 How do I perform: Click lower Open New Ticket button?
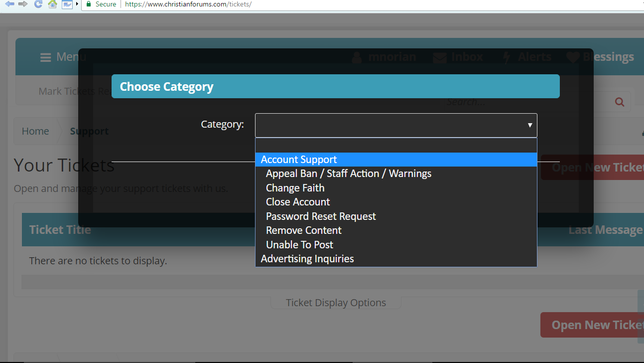click(x=592, y=325)
